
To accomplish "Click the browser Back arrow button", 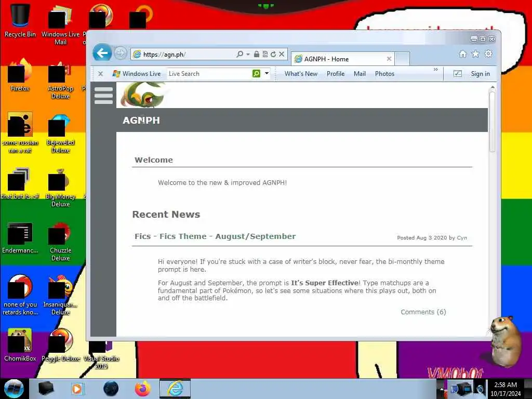I will (102, 53).
